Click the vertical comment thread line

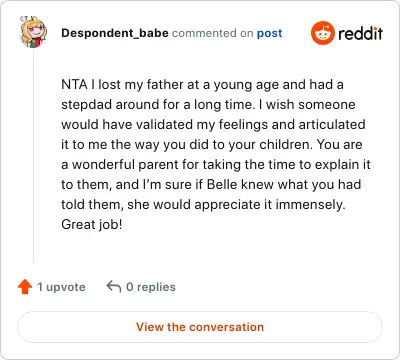(34, 157)
